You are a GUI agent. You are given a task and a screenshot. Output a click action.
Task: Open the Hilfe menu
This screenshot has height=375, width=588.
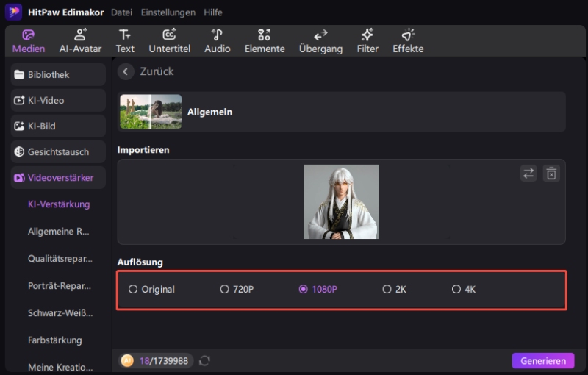tap(212, 12)
